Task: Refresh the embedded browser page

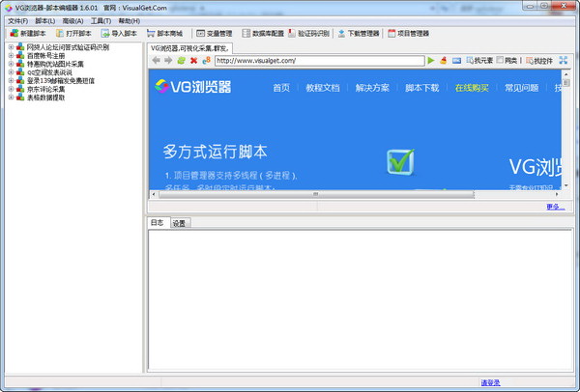Action: 182,60
